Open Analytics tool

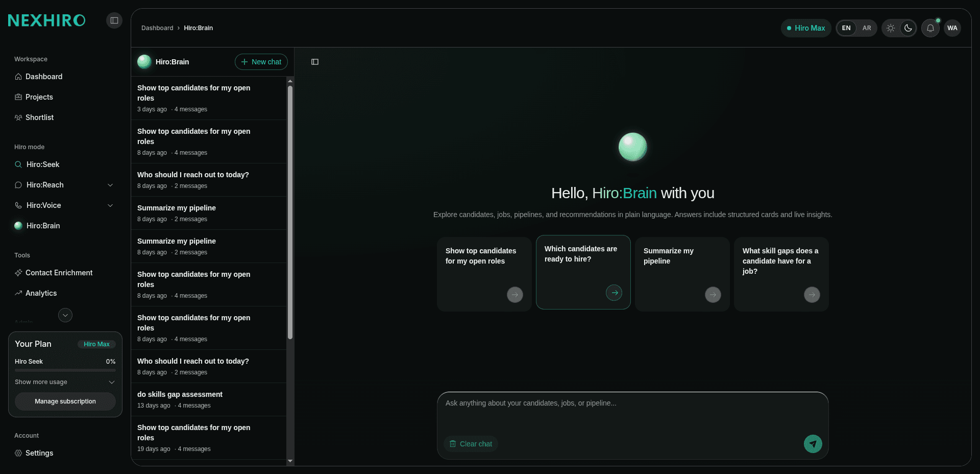(x=64, y=293)
